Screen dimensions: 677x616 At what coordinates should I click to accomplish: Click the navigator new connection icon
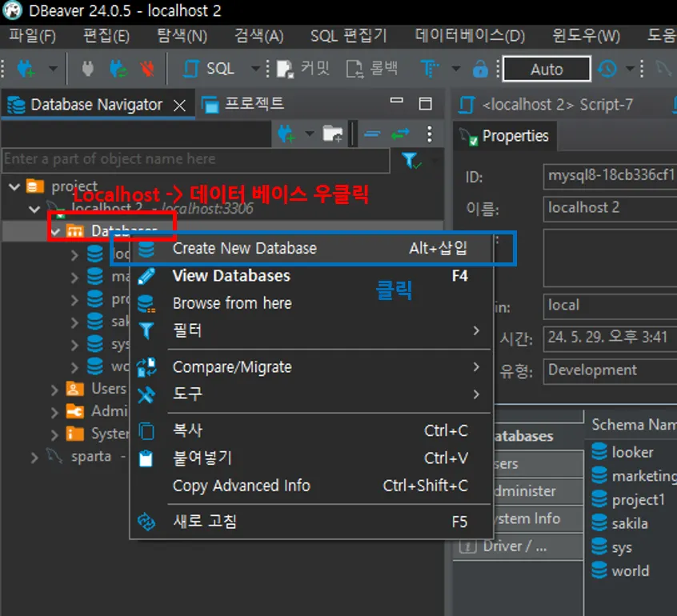coord(286,134)
